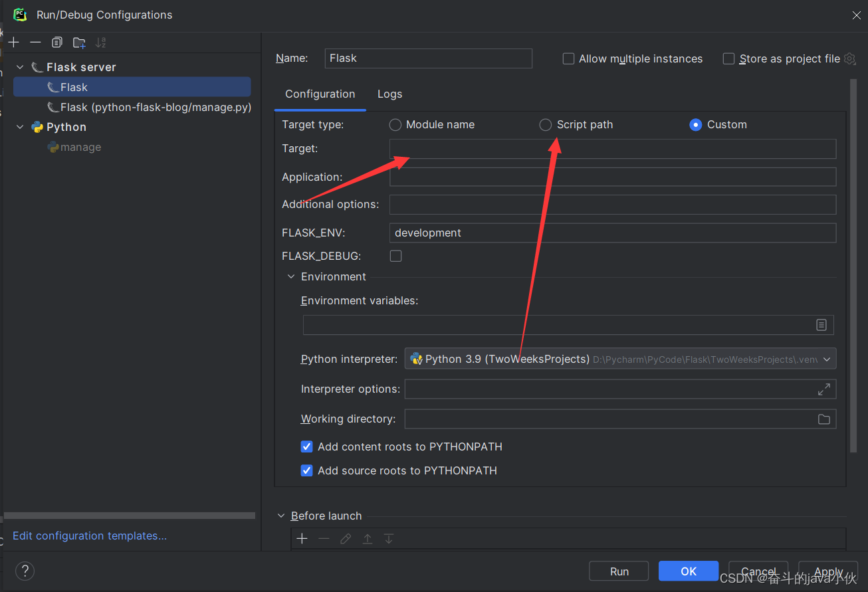This screenshot has height=592, width=868.
Task: Uncheck Add source roots to PYTHONPATH
Action: pos(306,470)
